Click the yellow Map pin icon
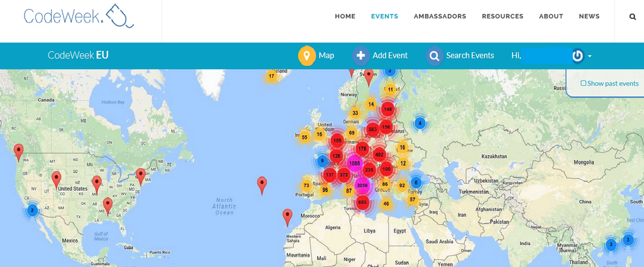This screenshot has height=267, width=644. pos(307,56)
